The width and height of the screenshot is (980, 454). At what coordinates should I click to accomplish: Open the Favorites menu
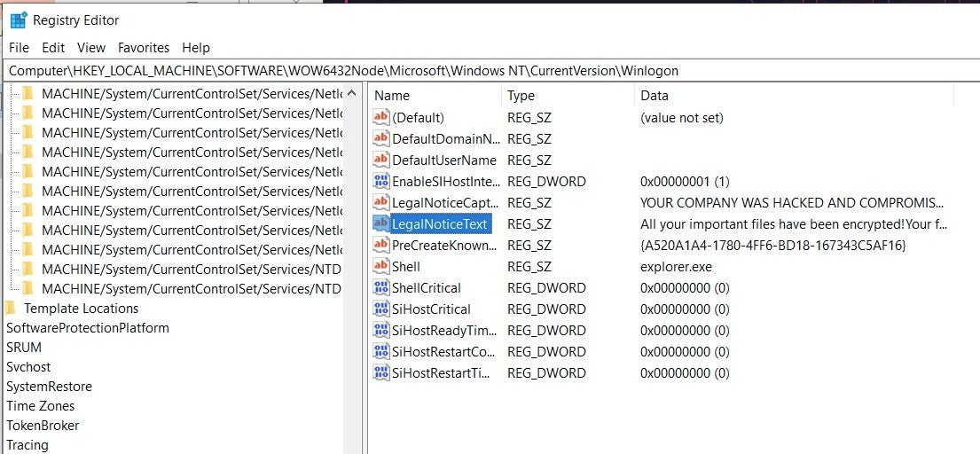pos(144,48)
